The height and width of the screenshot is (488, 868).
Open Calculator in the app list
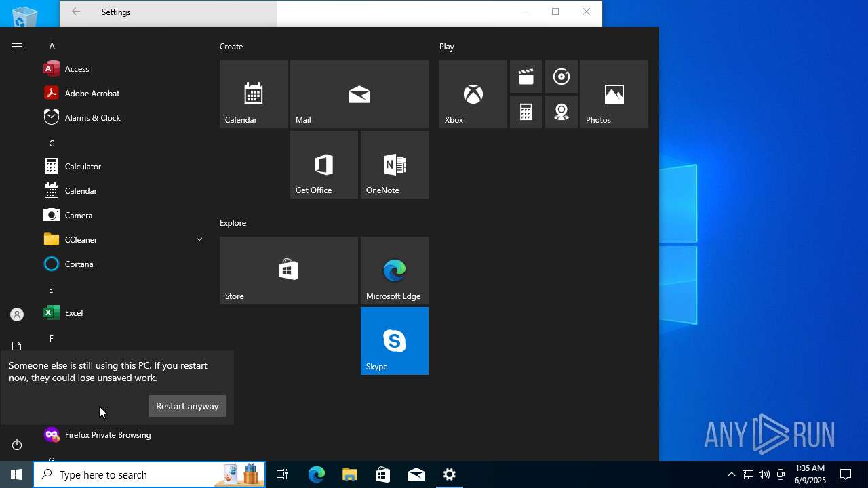click(122, 166)
